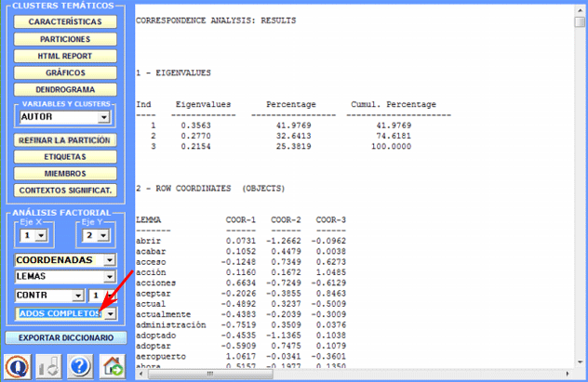Click cumulative percentage 100.0000
Image resolution: width=588 pixels, height=382 pixels.
[391, 147]
